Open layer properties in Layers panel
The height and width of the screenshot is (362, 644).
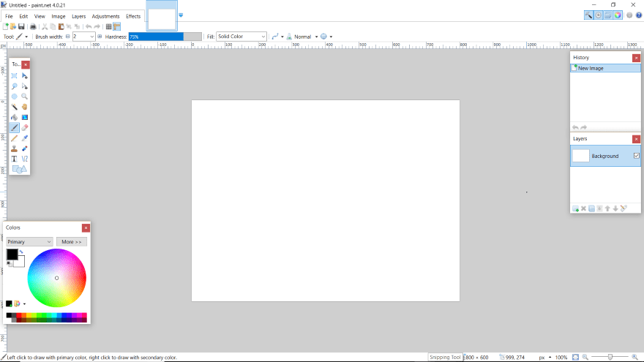click(x=624, y=208)
